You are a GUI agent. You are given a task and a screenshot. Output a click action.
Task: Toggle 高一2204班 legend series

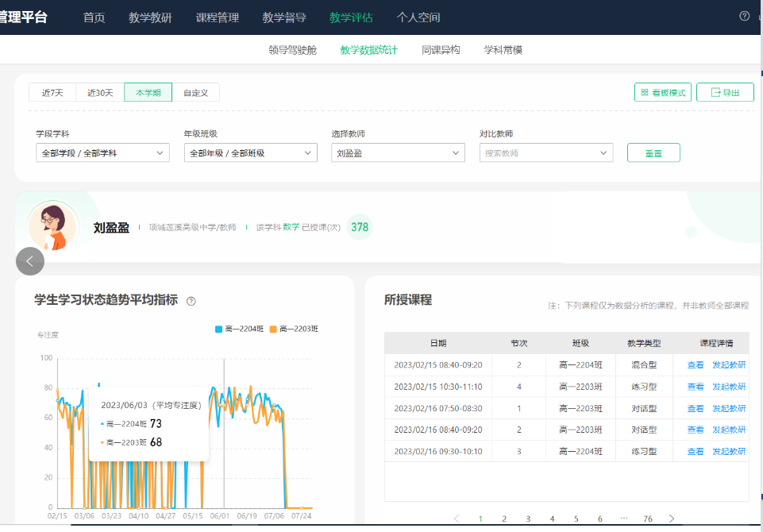[239, 329]
